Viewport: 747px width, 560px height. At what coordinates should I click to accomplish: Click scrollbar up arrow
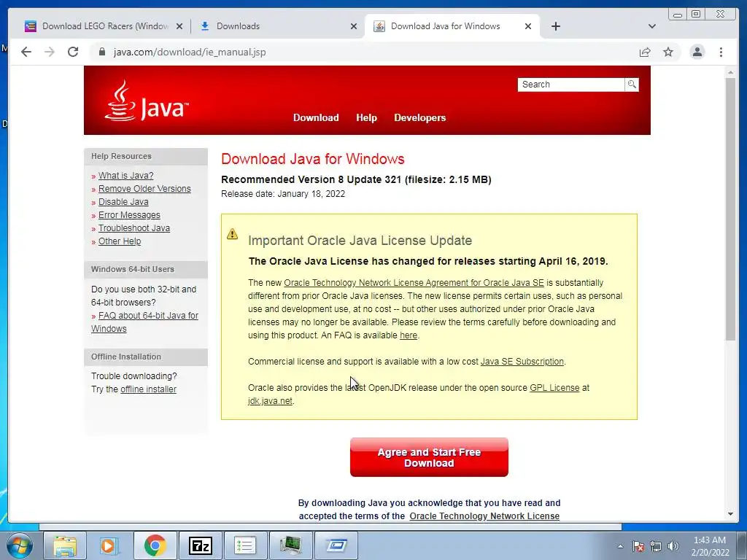coord(730,73)
